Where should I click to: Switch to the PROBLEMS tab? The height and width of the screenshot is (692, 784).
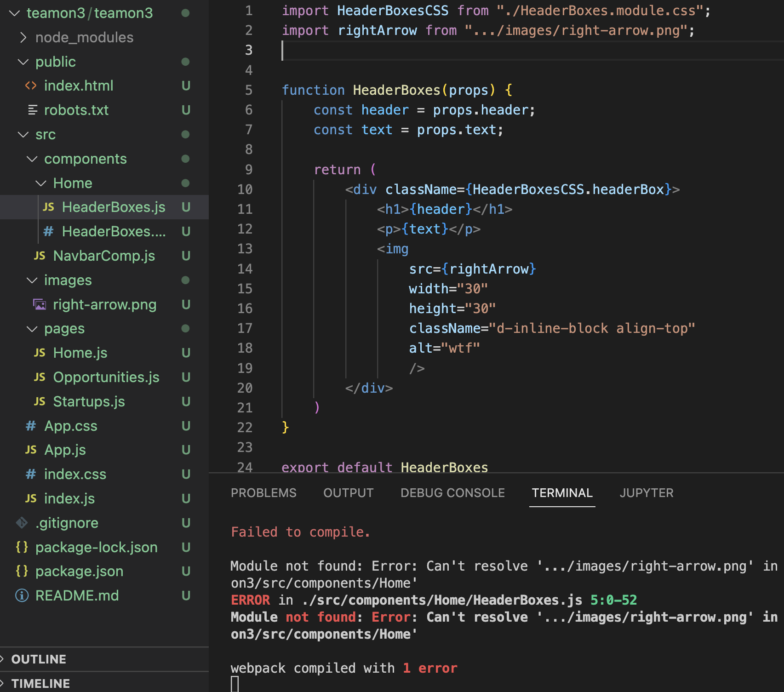[x=263, y=493]
